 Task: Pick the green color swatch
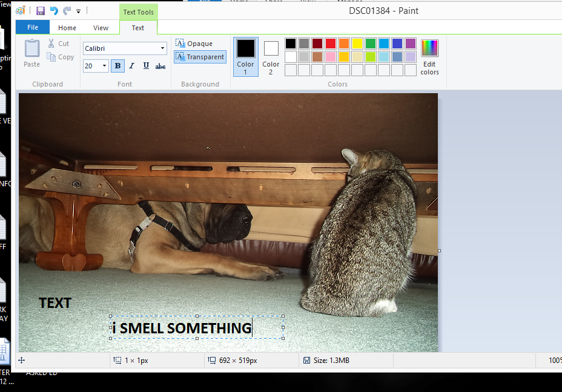click(371, 44)
